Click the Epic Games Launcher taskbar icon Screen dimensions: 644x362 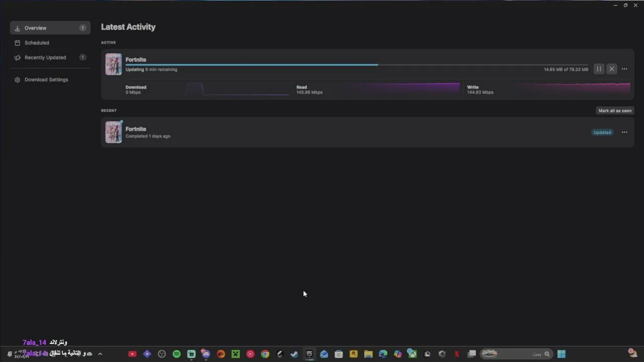[309, 354]
